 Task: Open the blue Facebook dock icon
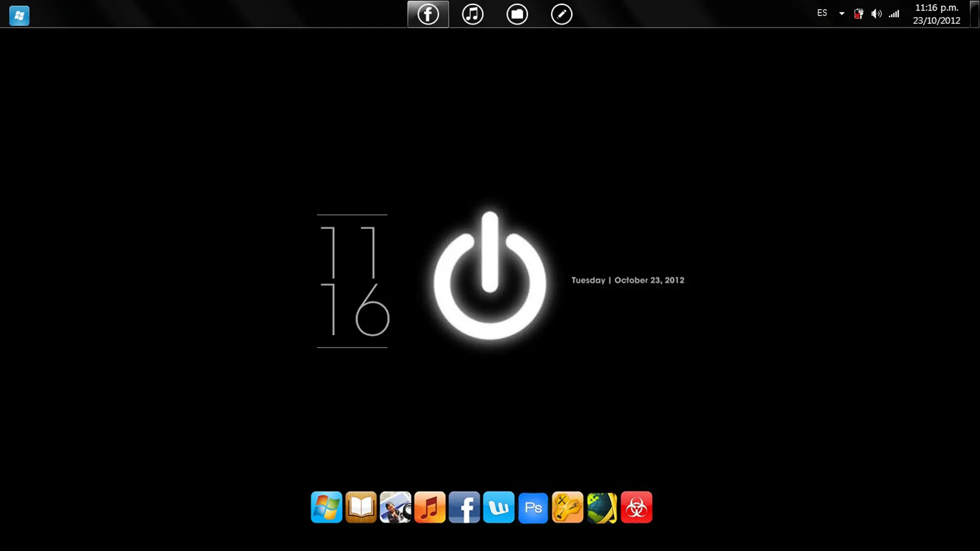coord(465,507)
